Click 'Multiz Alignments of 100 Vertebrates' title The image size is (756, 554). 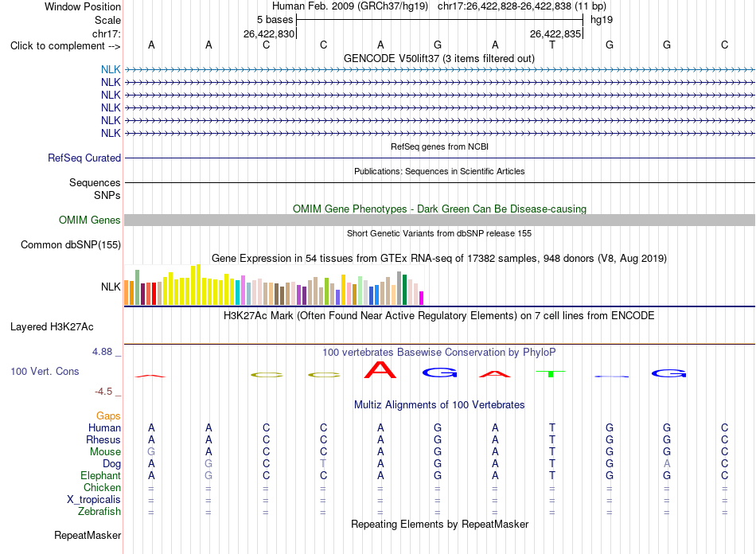(439, 404)
